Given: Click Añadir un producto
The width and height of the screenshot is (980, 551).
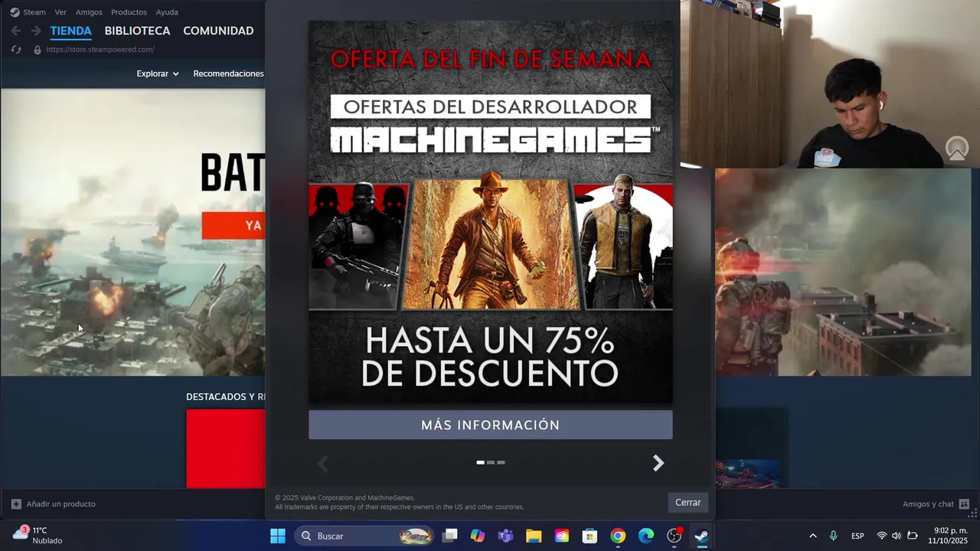Looking at the screenshot, I should click(60, 504).
